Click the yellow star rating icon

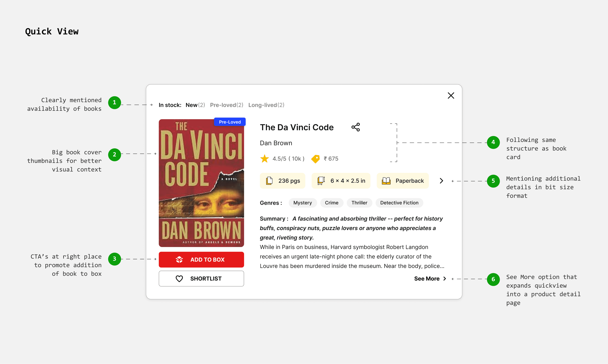pos(265,159)
